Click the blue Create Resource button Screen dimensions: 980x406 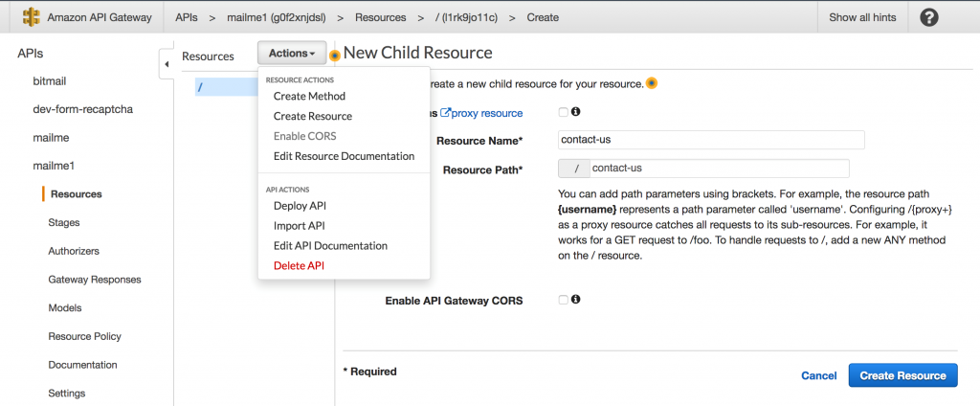[x=902, y=375]
